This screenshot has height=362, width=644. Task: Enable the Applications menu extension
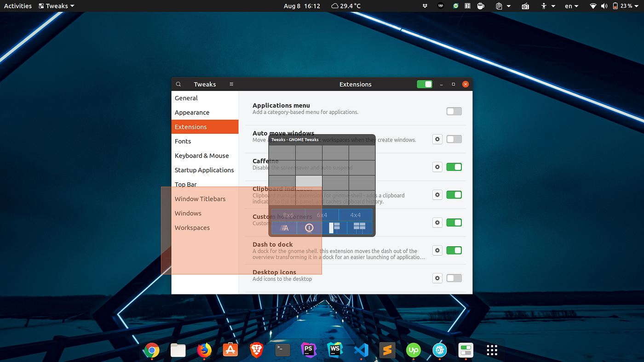click(x=454, y=111)
